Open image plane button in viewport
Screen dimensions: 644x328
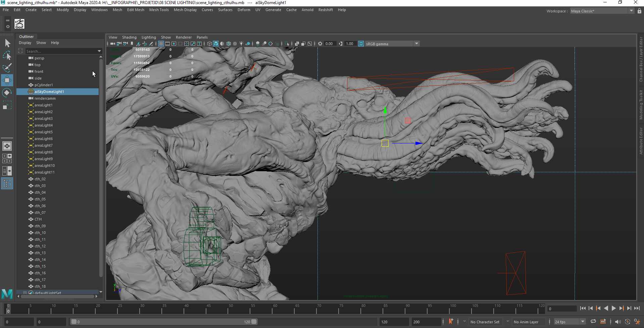[138, 44]
